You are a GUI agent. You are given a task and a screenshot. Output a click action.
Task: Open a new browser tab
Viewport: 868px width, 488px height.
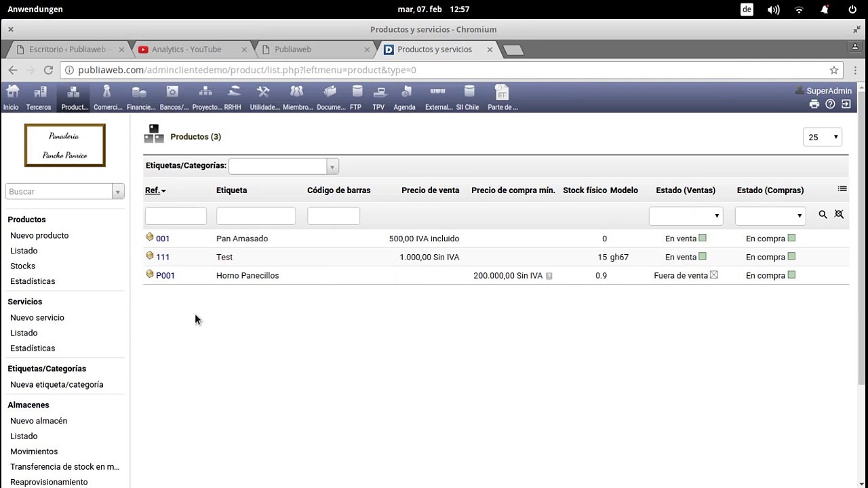click(513, 50)
